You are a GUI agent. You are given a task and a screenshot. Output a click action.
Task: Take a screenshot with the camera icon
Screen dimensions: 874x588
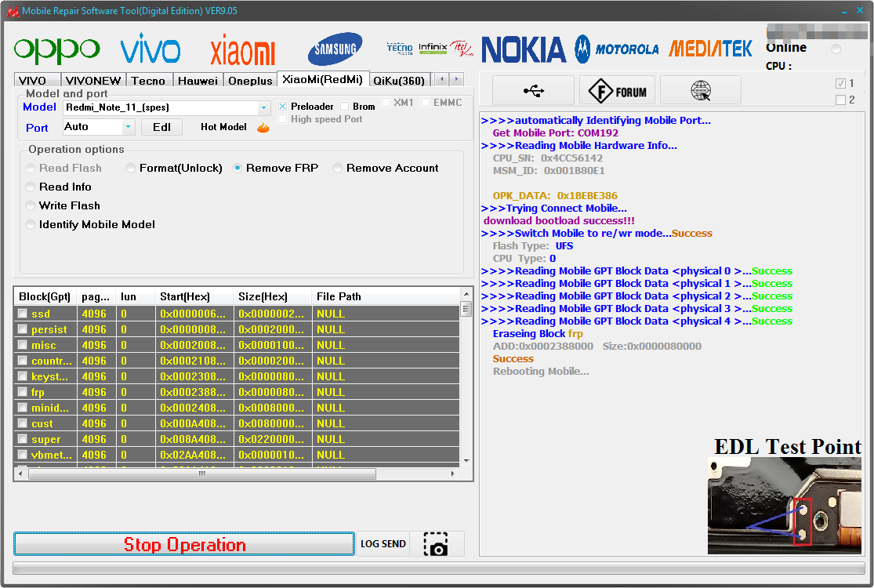436,544
